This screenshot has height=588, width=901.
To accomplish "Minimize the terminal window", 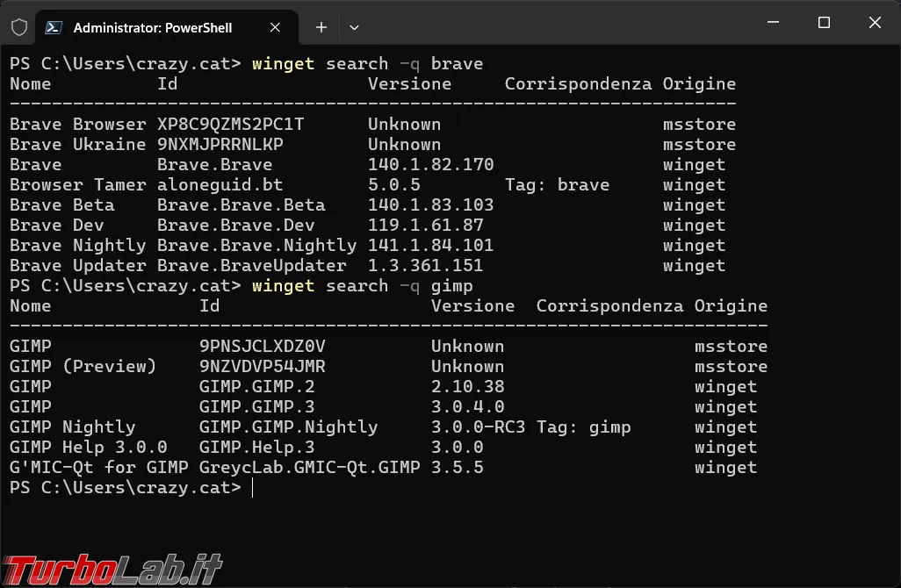I will click(x=773, y=23).
